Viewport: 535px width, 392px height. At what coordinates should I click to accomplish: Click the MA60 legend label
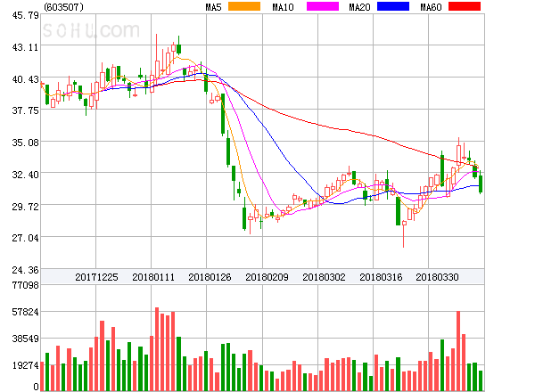(x=431, y=7)
